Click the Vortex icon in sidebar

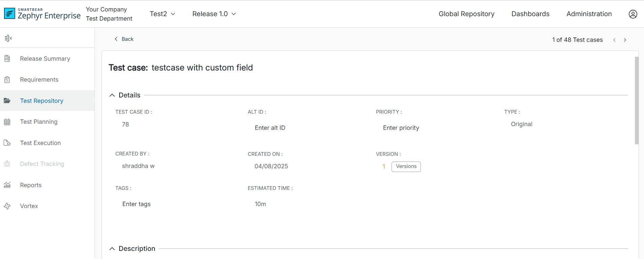coord(7,206)
